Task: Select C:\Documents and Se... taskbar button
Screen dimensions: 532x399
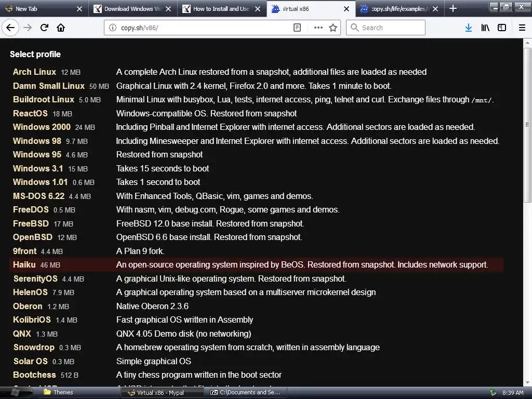Action: [245, 392]
